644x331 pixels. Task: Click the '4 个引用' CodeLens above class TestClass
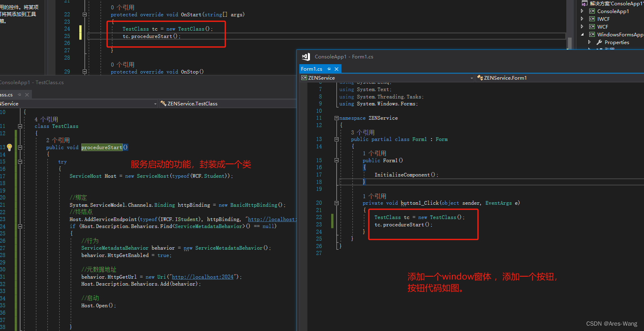tap(46, 119)
